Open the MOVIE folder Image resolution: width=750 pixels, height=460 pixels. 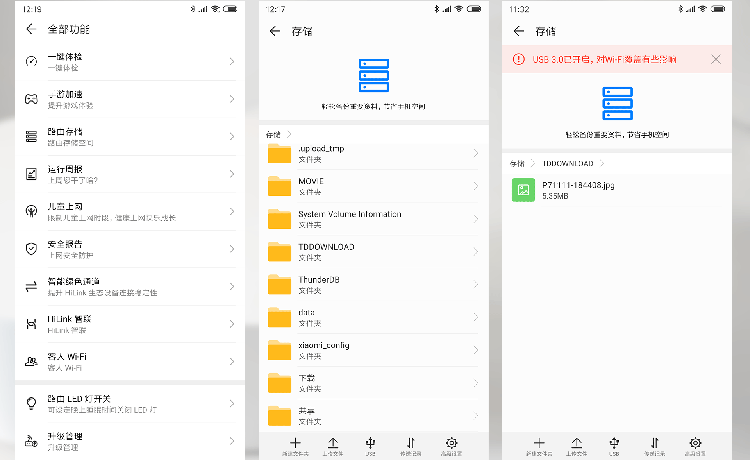[x=373, y=186]
